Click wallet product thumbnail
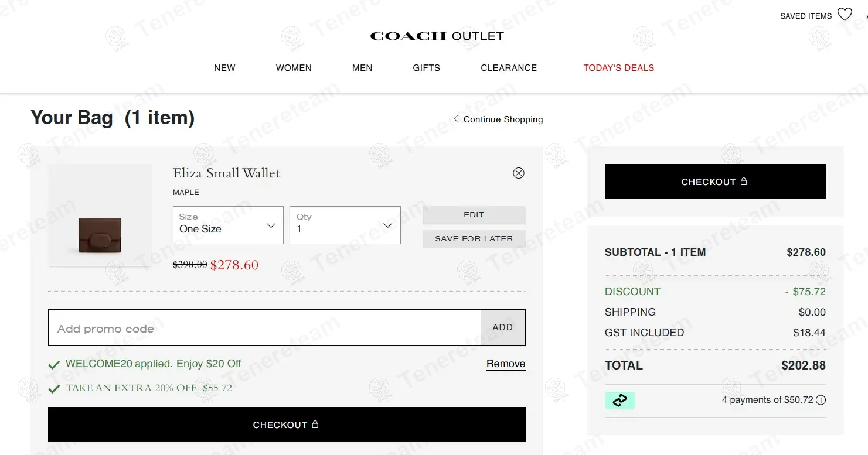Viewport: 868px width, 455px height. click(x=100, y=215)
